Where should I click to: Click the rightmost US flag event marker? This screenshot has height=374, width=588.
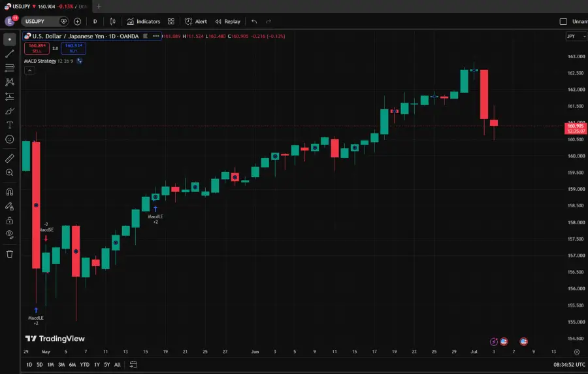coord(523,341)
